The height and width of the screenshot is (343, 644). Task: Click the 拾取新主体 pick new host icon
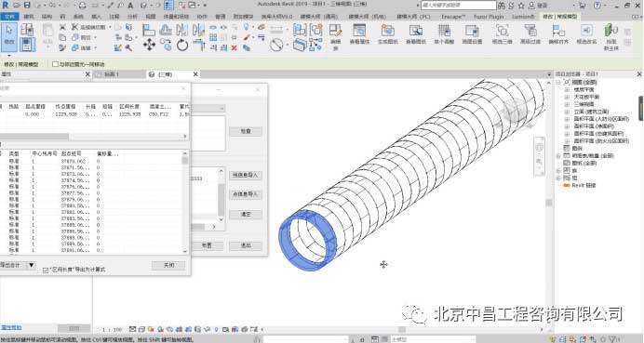click(x=611, y=36)
